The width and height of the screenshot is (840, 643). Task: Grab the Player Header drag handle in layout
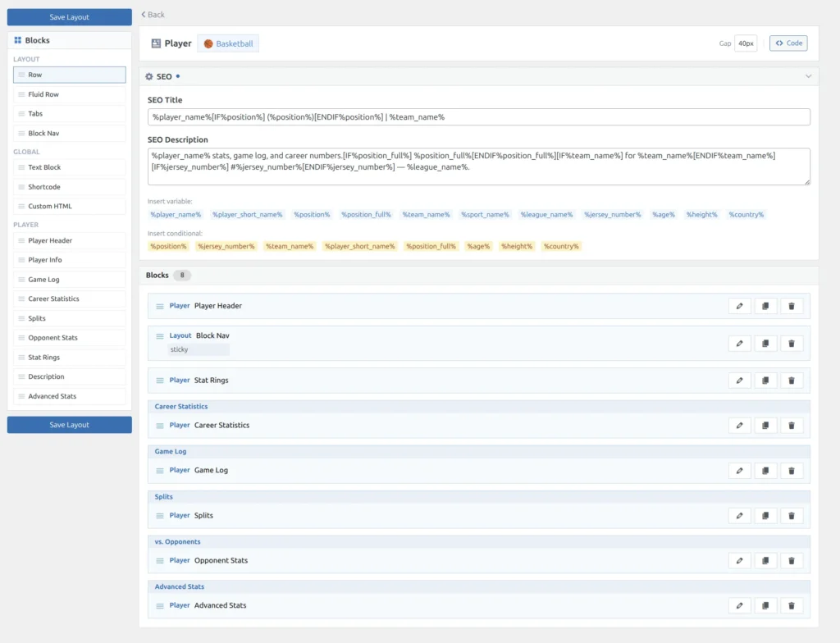[x=160, y=307]
